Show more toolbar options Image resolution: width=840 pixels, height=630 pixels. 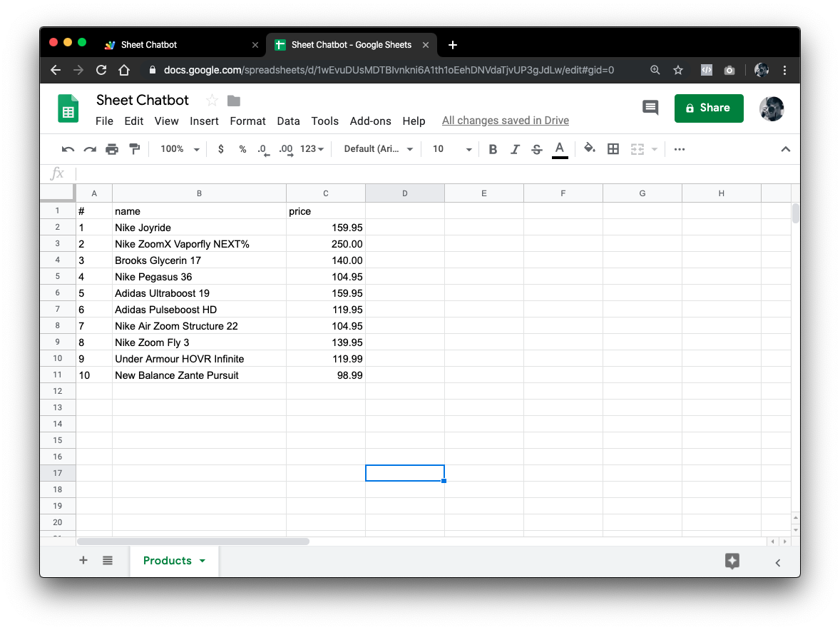click(680, 149)
